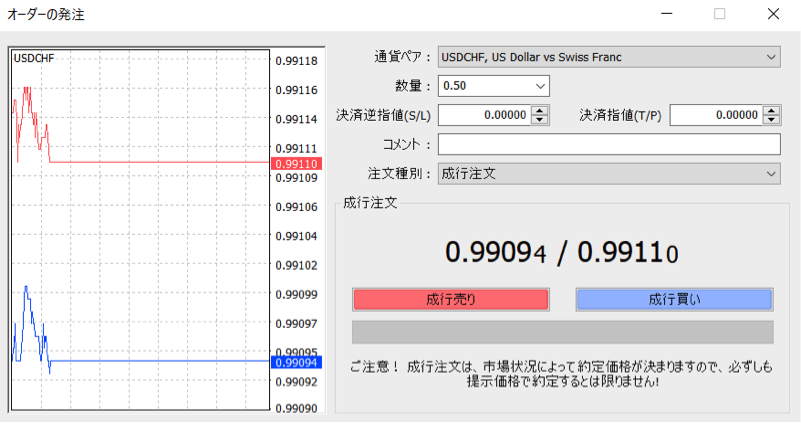This screenshot has width=801, height=423.
Task: Click the USDCHF chart label
Action: 34,58
